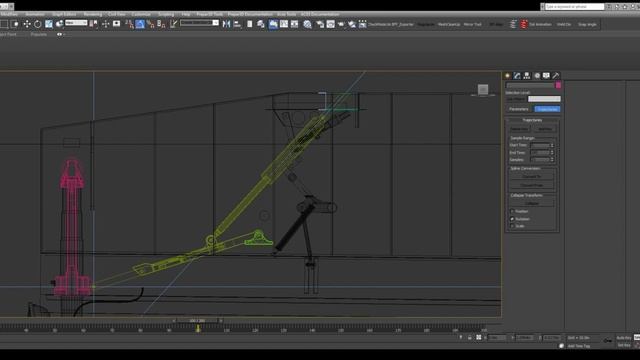Open the Scripting menu
Viewport: 640px width, 360px height.
(166, 14)
